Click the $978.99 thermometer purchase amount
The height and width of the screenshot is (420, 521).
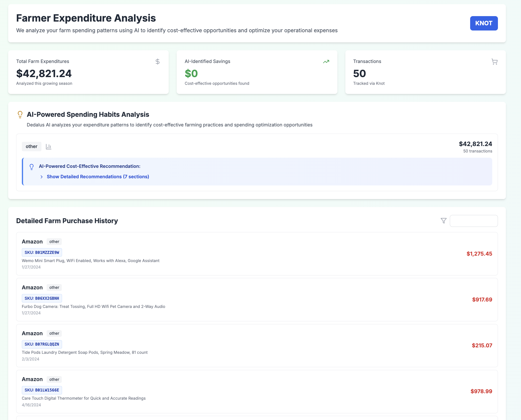click(481, 391)
